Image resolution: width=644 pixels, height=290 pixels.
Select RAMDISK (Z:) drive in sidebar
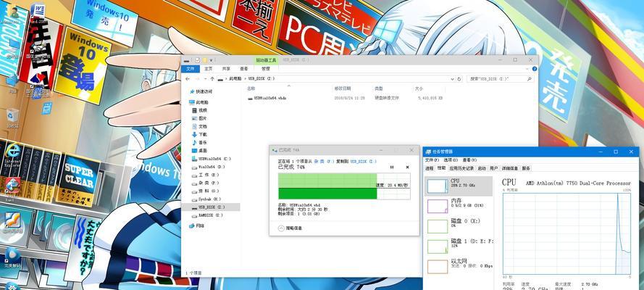coord(208,215)
